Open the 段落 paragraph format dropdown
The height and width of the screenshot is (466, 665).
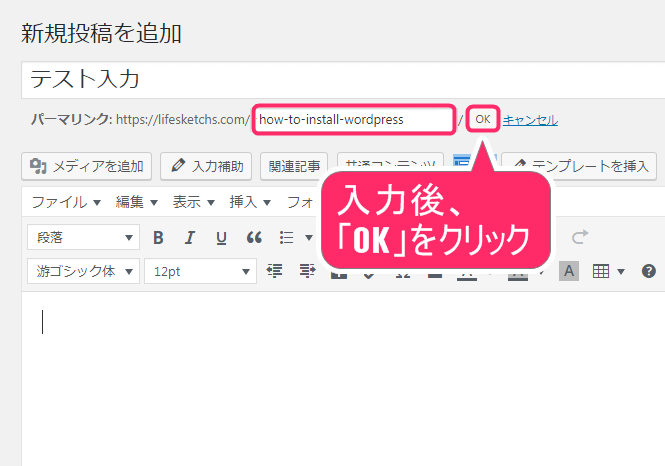(84, 238)
